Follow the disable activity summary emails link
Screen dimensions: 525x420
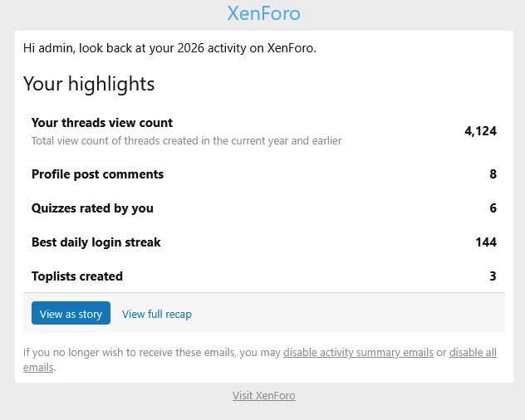tap(358, 353)
